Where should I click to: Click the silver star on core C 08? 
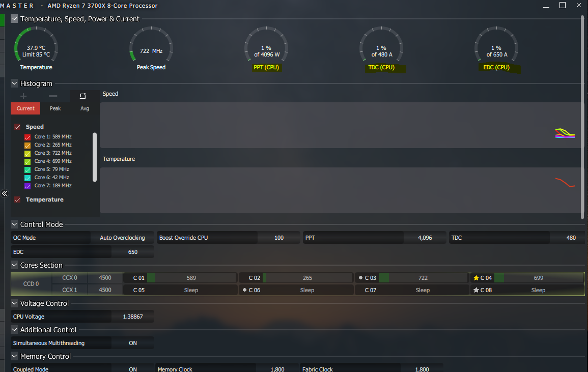point(476,290)
